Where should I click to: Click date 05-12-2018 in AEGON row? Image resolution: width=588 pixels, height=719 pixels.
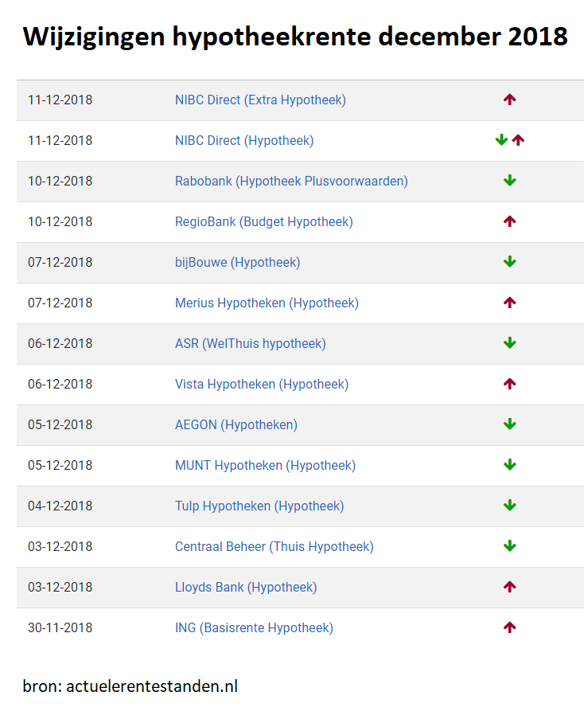tap(60, 424)
